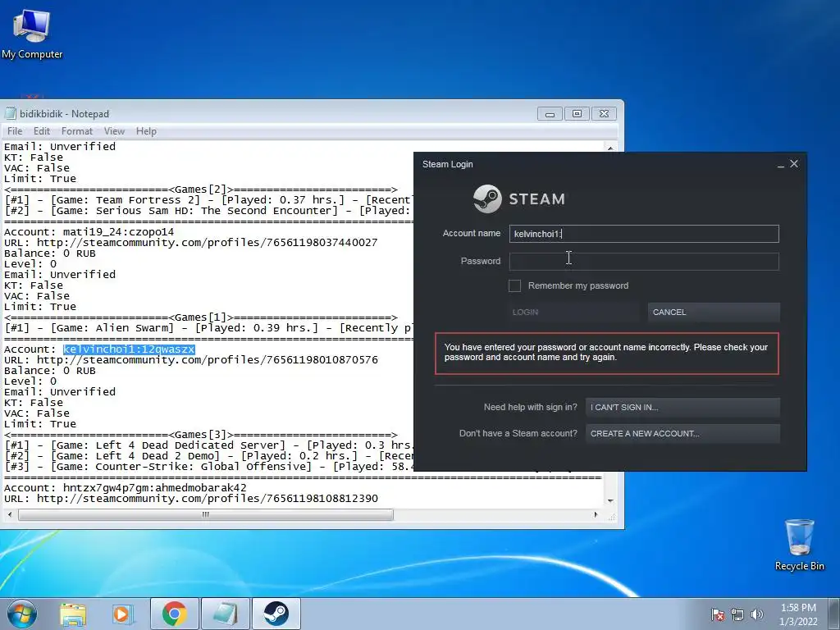Click the I CAN'T SIGN IN... button
This screenshot has width=840, height=630.
tap(682, 407)
